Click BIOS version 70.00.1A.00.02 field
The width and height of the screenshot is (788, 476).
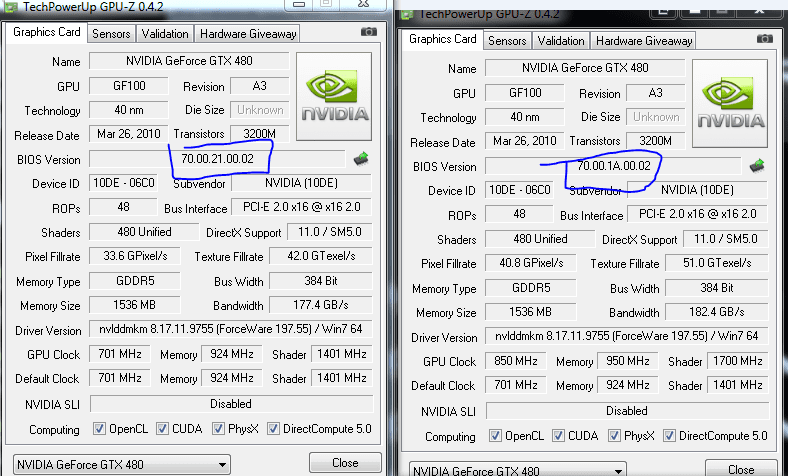[x=613, y=166]
